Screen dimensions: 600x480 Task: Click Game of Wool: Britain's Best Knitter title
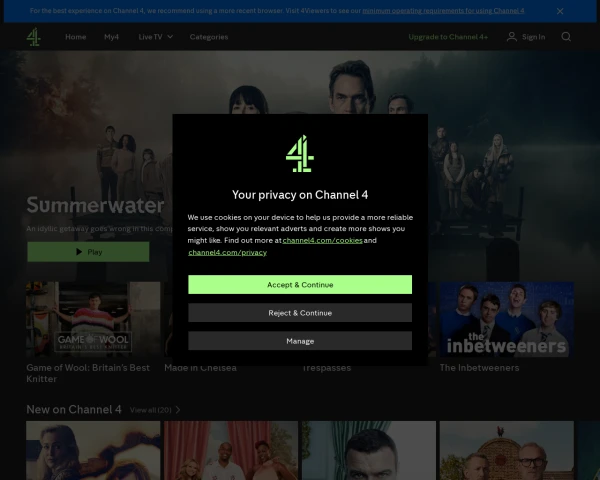88,373
